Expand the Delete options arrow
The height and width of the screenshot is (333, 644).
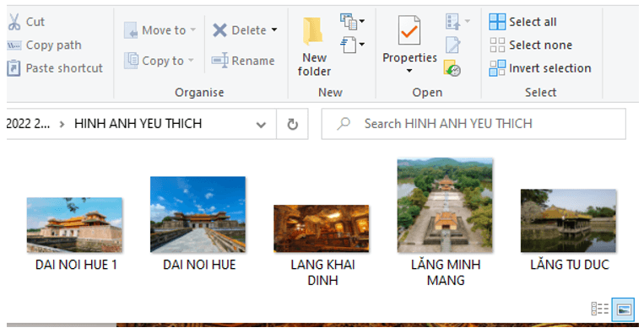pyautogui.click(x=274, y=30)
